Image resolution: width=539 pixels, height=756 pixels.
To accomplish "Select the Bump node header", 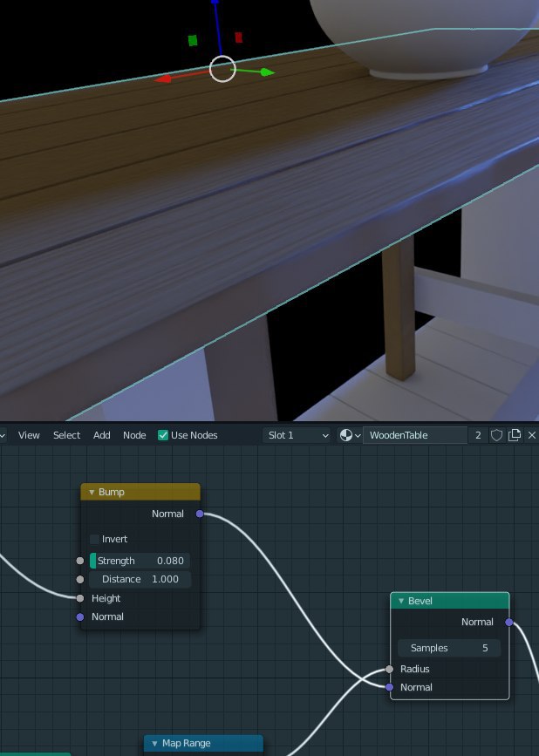I will [140, 492].
